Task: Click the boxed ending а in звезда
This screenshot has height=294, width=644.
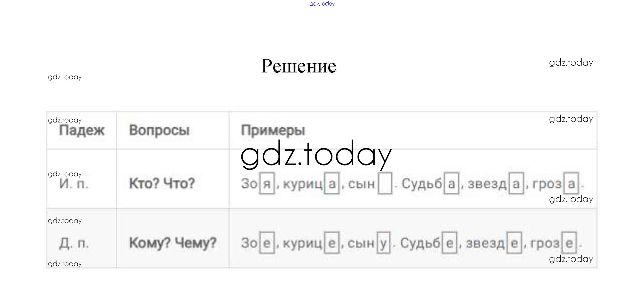Action: [x=516, y=184]
